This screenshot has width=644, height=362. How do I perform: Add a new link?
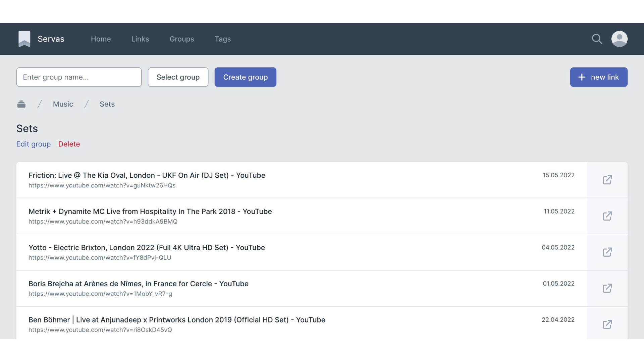(598, 77)
